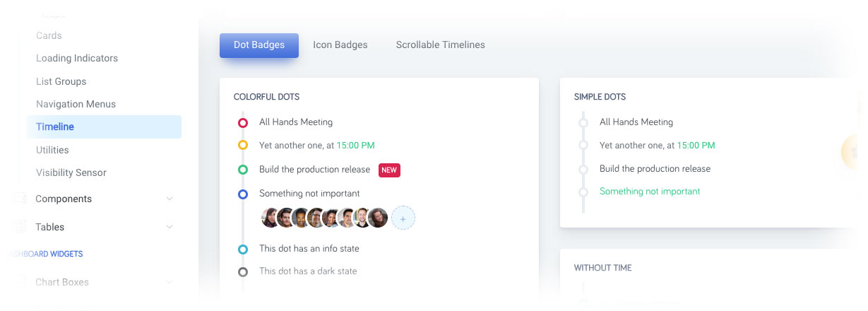This screenshot has width=868, height=311.
Task: Click the plus add-avatar circle icon
Action: click(403, 218)
